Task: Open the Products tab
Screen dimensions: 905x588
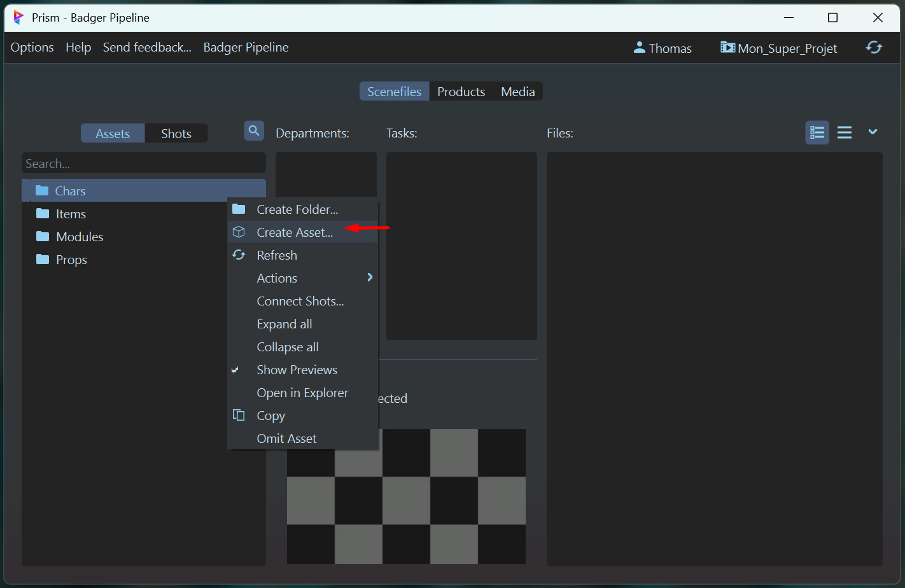Action: click(461, 92)
